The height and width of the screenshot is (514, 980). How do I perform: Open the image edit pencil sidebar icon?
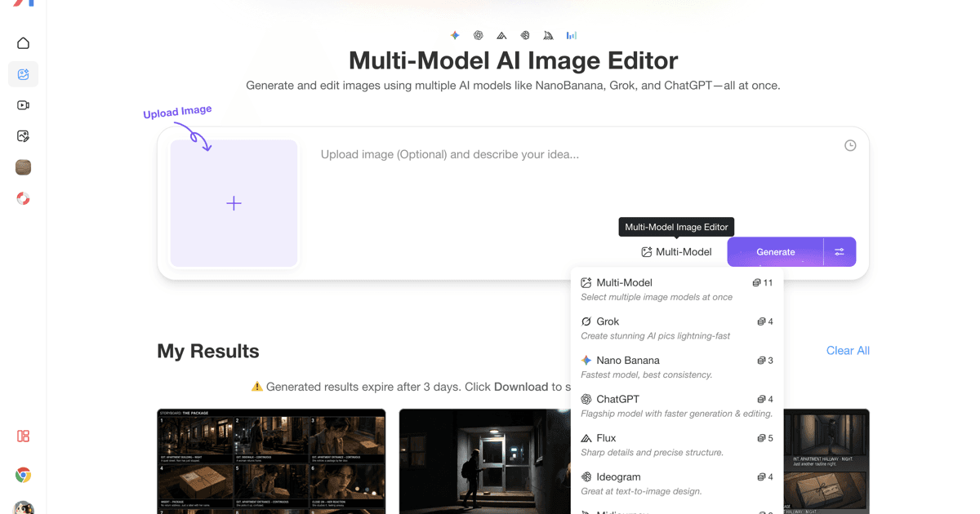coord(23,136)
